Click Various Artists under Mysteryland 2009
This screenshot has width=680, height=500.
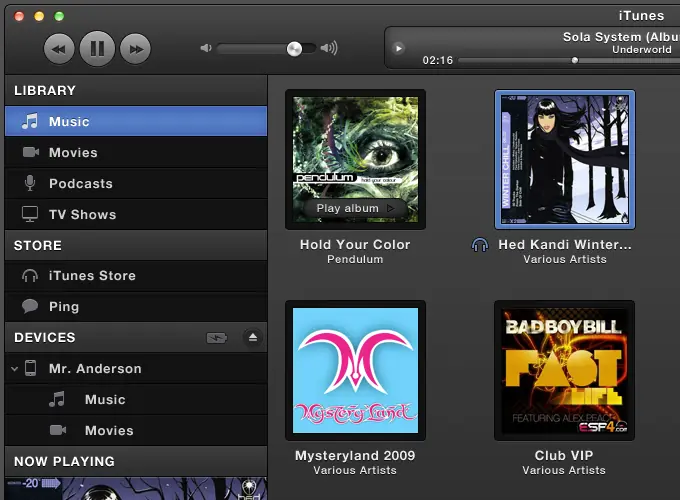click(x=355, y=470)
